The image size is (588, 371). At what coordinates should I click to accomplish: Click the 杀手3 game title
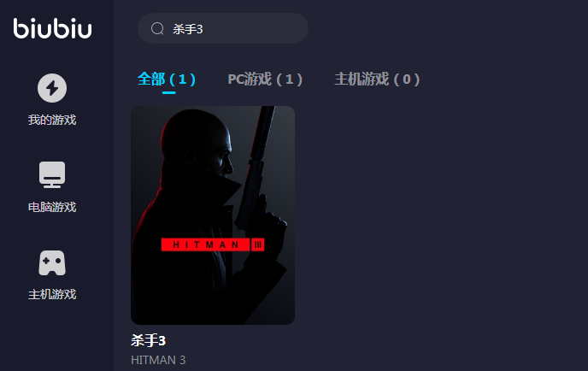pos(148,340)
